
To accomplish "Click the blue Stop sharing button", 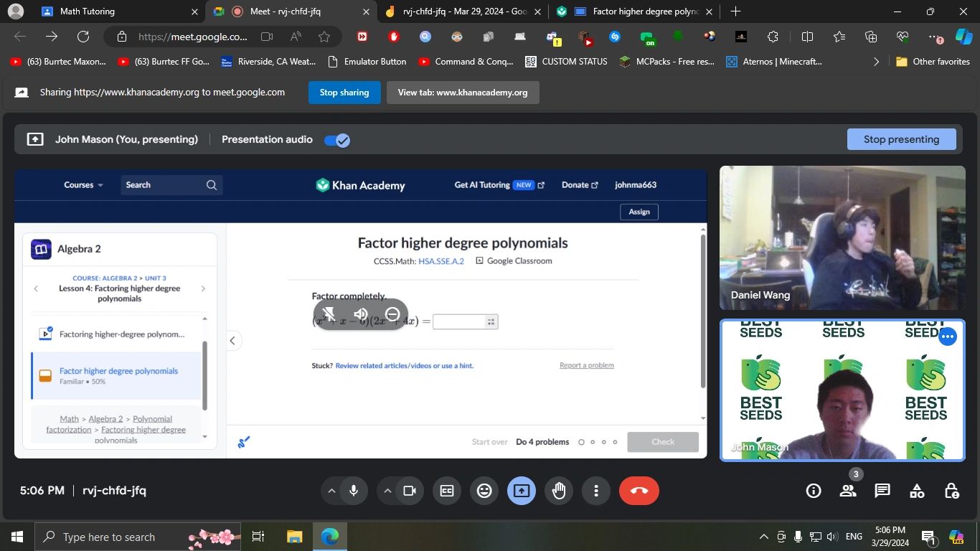I will coord(344,93).
